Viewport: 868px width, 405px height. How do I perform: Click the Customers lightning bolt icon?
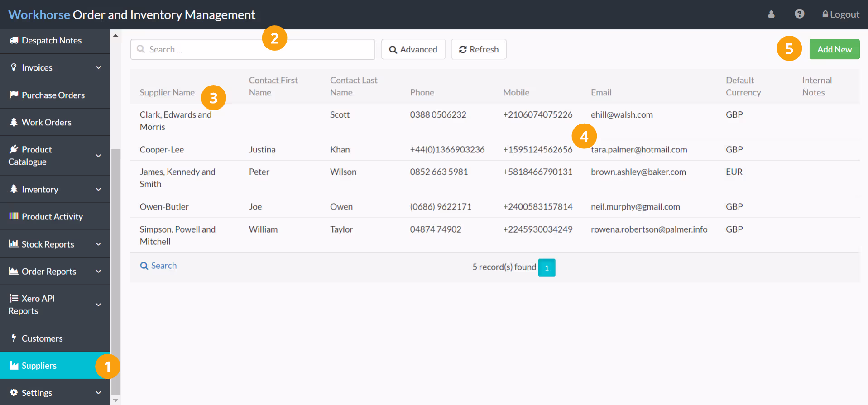[x=14, y=338]
